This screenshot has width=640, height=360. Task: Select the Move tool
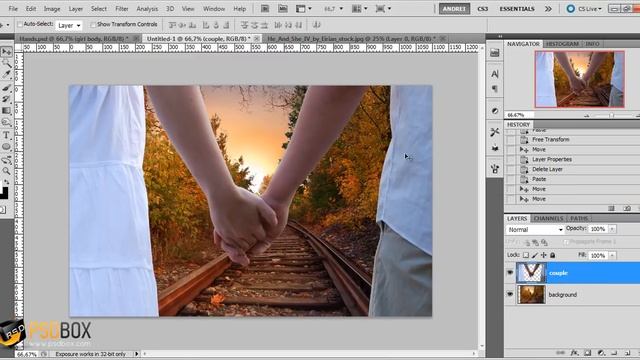pyautogui.click(x=6, y=52)
